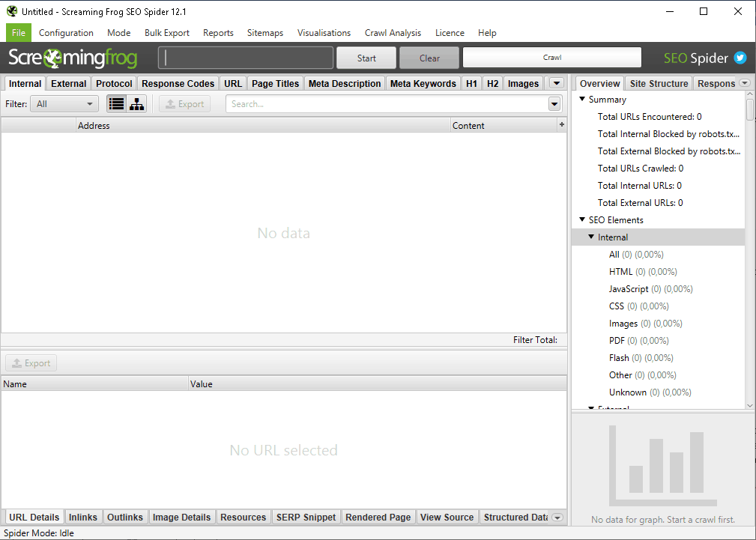Collapse the Internal tree node
Image resolution: width=756 pixels, height=540 pixels.
point(591,237)
